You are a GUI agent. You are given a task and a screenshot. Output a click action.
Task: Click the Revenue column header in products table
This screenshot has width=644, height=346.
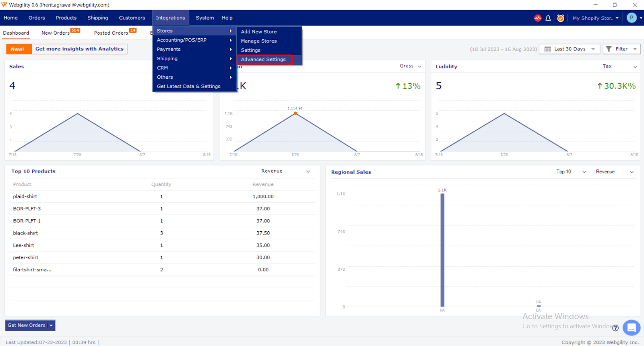click(263, 184)
